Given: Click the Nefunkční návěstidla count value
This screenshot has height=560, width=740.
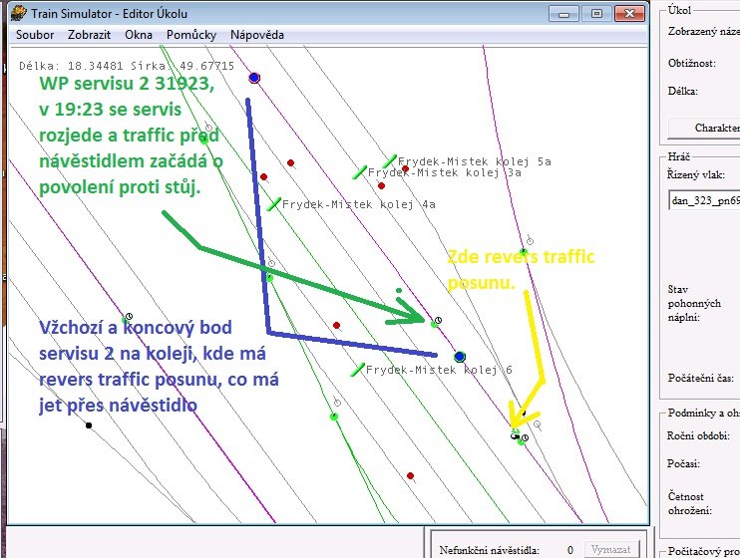Looking at the screenshot, I should tap(569, 549).
